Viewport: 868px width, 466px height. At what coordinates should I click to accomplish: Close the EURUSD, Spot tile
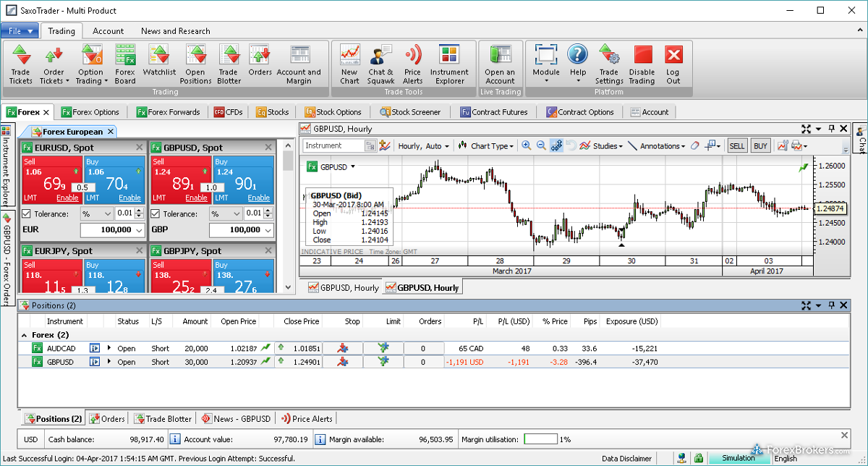(140, 148)
